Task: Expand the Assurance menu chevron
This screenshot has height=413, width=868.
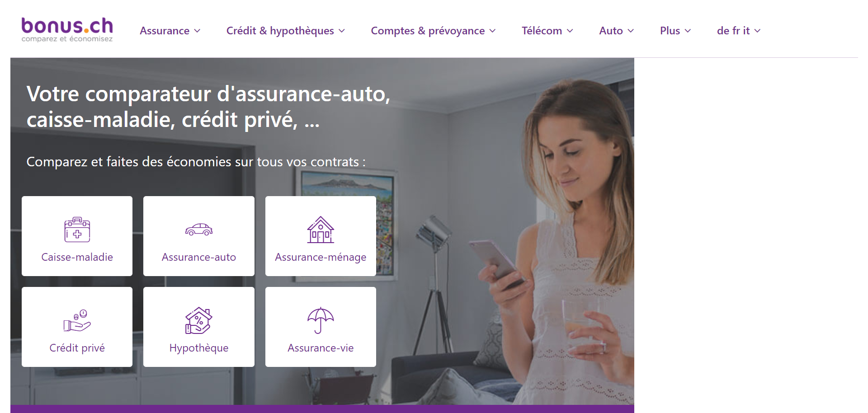Action: (x=197, y=31)
